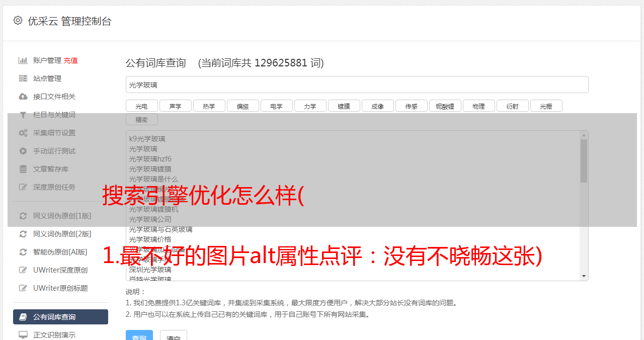Open the 账户管理 bar chart icon
This screenshot has width=644, height=340.
(x=23, y=60)
